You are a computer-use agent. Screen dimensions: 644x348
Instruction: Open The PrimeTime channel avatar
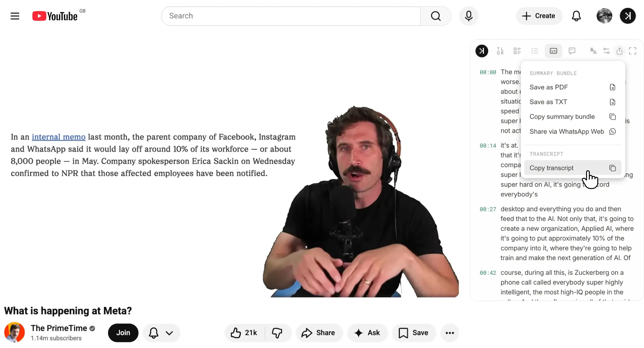(14, 332)
